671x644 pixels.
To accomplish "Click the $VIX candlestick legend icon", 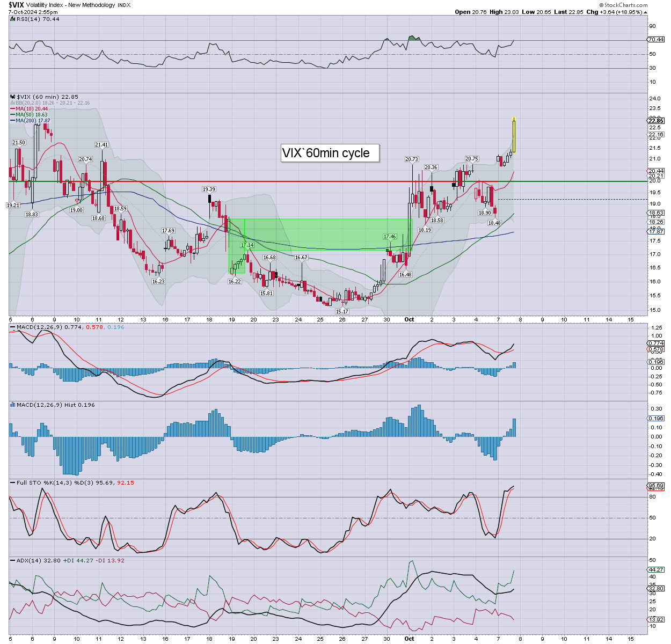I will point(13,97).
